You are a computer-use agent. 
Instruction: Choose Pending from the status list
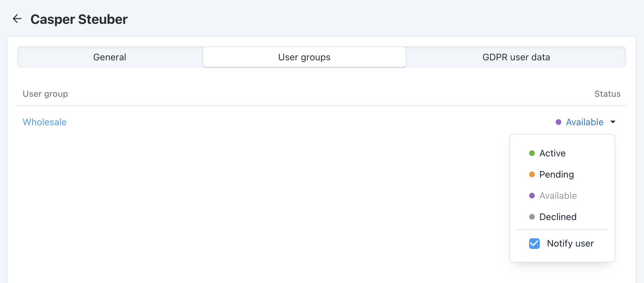(x=562, y=174)
